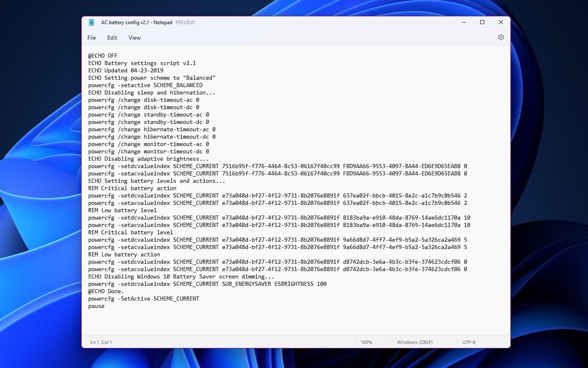Click the Ln 1, Col 1 position indicator
This screenshot has width=588, height=368.
[101, 342]
